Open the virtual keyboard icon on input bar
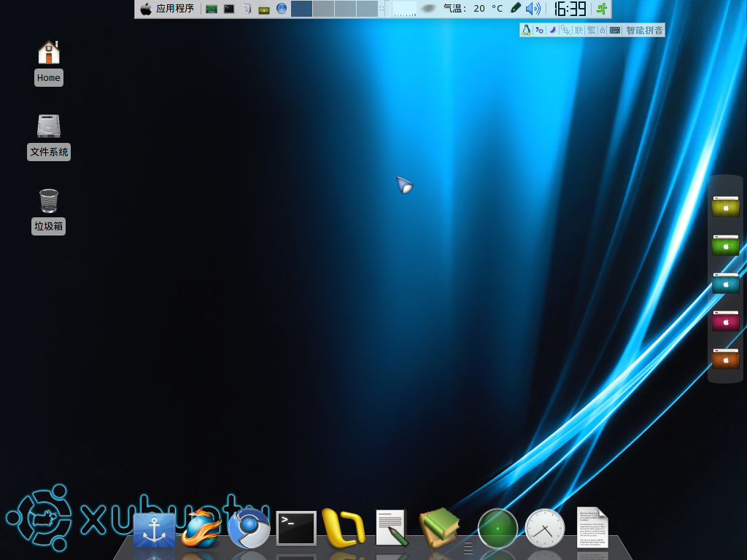 click(x=615, y=30)
